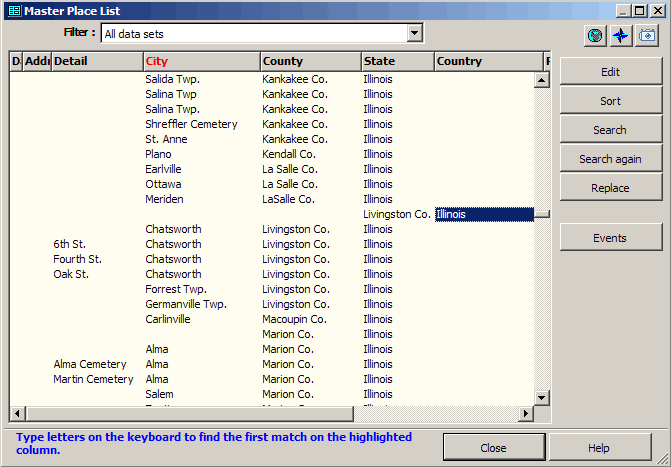This screenshot has width=671, height=467.
Task: Select the Martin Cemetery detail cell
Action: pyautogui.click(x=93, y=379)
